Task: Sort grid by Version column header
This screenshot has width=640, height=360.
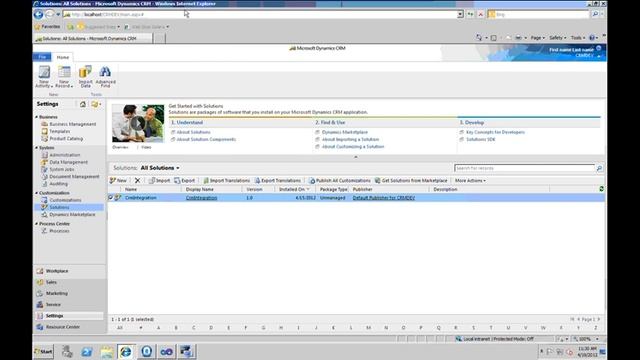Action: [x=254, y=189]
